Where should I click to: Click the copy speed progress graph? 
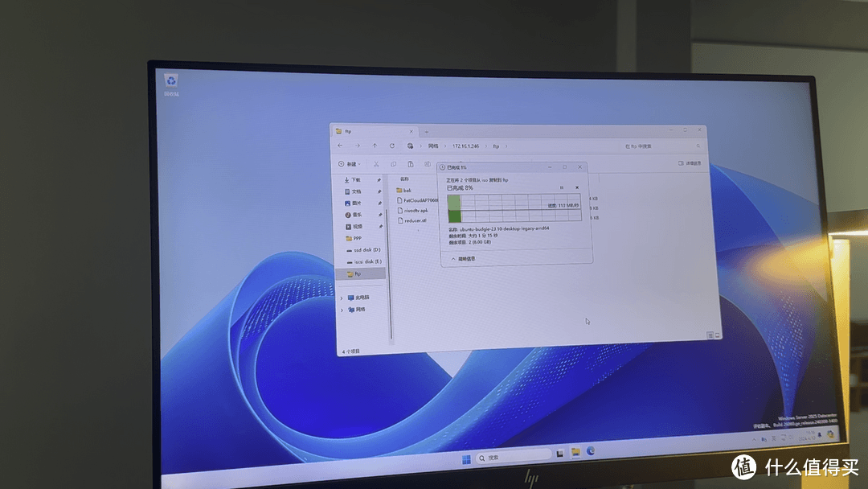[x=514, y=208]
